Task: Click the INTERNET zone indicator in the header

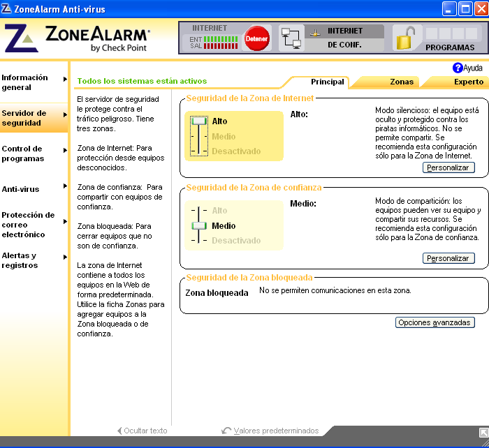Action: (344, 31)
